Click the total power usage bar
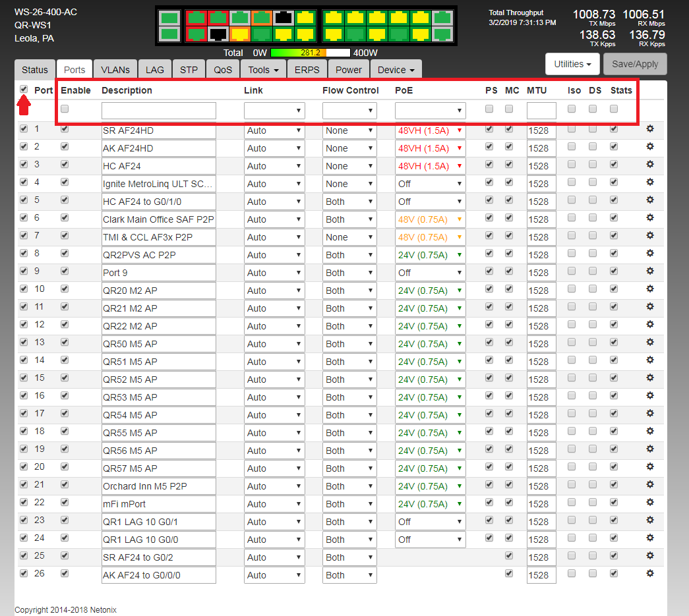689x616 pixels. pos(311,53)
